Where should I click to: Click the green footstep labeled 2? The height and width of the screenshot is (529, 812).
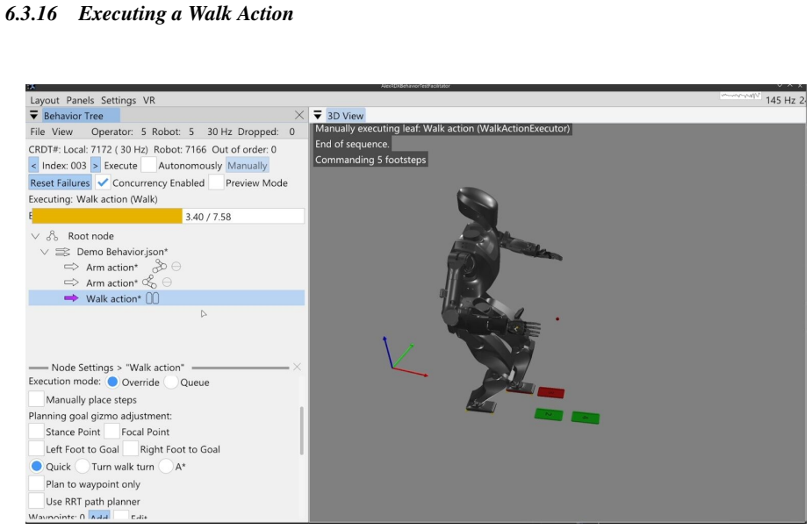(549, 415)
